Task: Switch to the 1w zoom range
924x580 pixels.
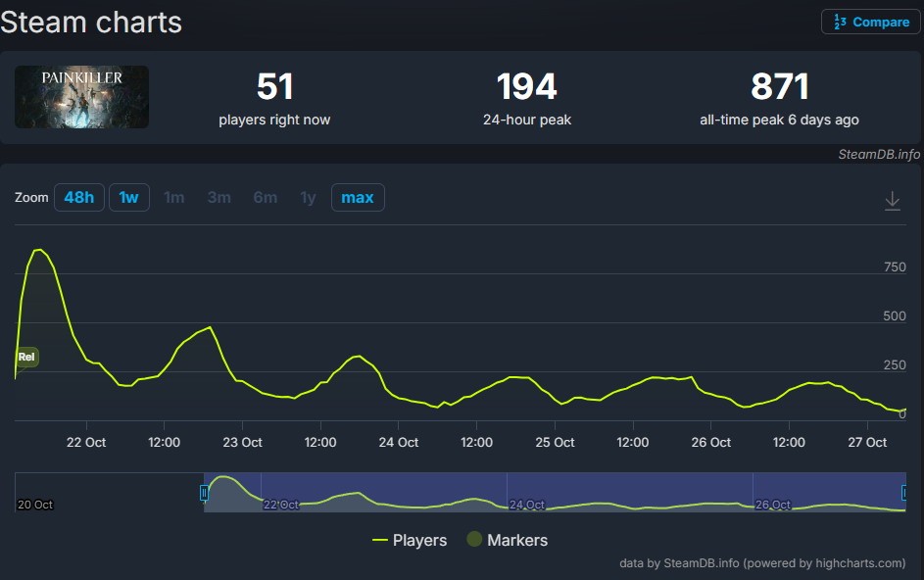Action: point(128,197)
